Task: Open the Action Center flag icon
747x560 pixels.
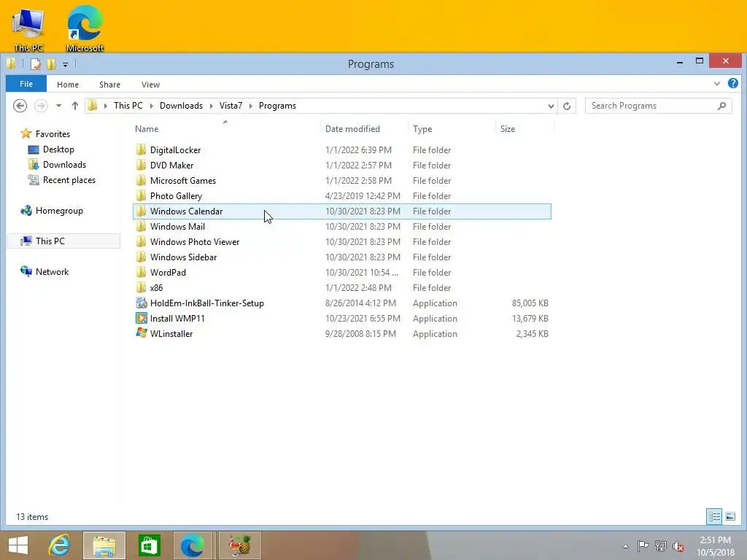Action: coord(643,546)
